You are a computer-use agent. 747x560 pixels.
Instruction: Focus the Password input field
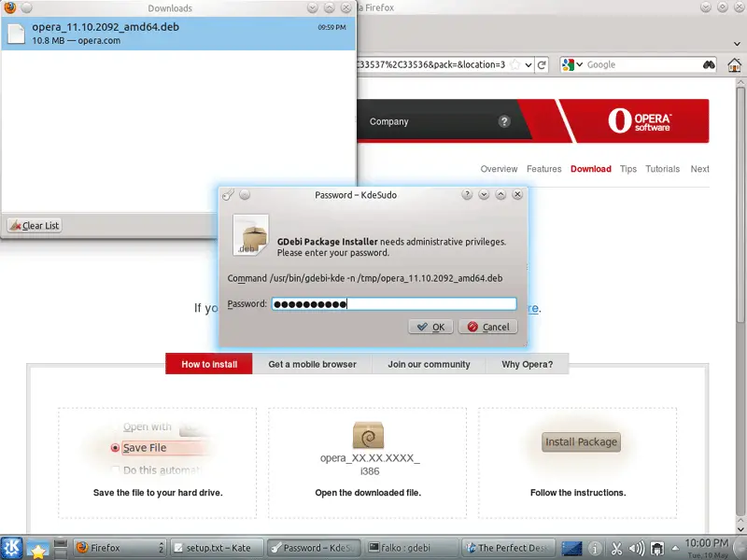pos(394,304)
